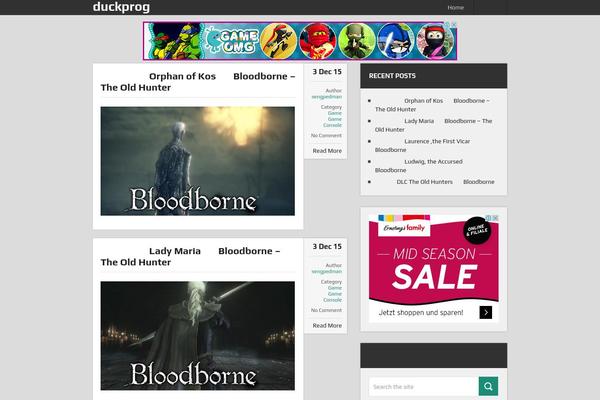Click No Comment on Orphan of Kos post
Image resolution: width=600 pixels, height=400 pixels.
(x=326, y=136)
